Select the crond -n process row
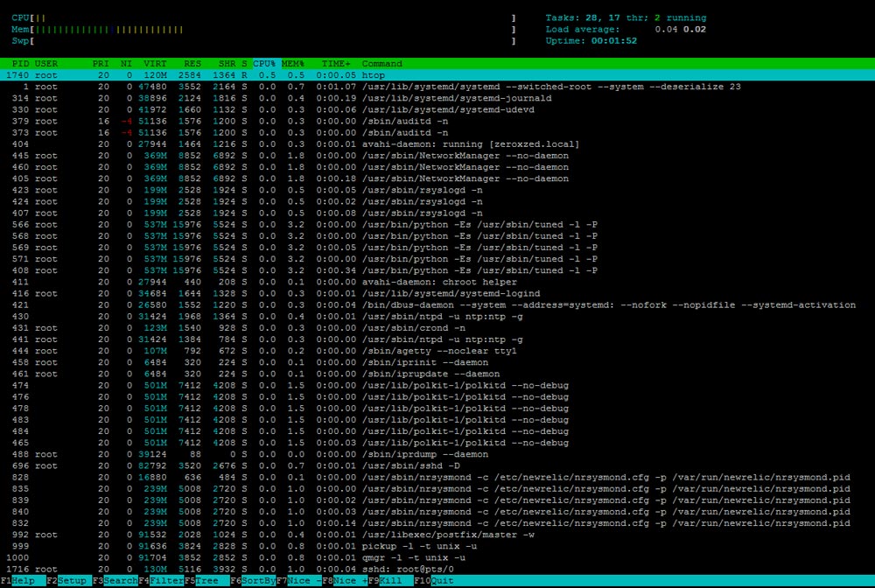The height and width of the screenshot is (588, 875). click(437, 328)
